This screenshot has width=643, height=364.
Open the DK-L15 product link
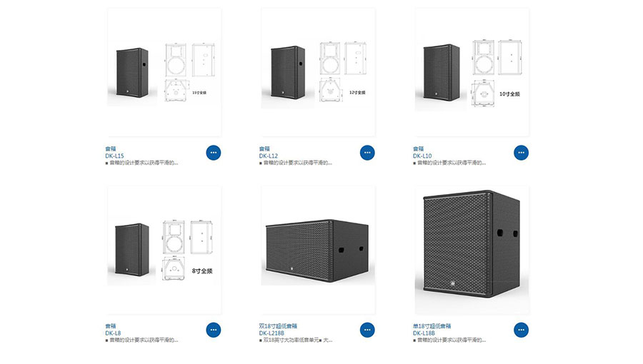click(x=114, y=156)
